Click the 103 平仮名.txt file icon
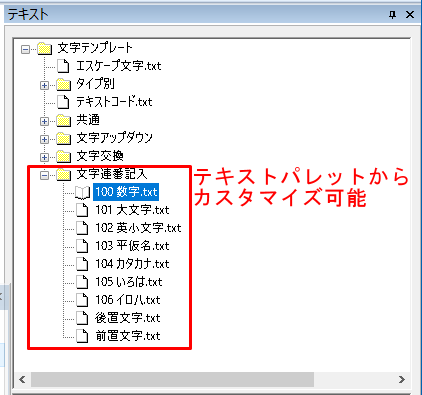This screenshot has height=395, width=422. (82, 246)
